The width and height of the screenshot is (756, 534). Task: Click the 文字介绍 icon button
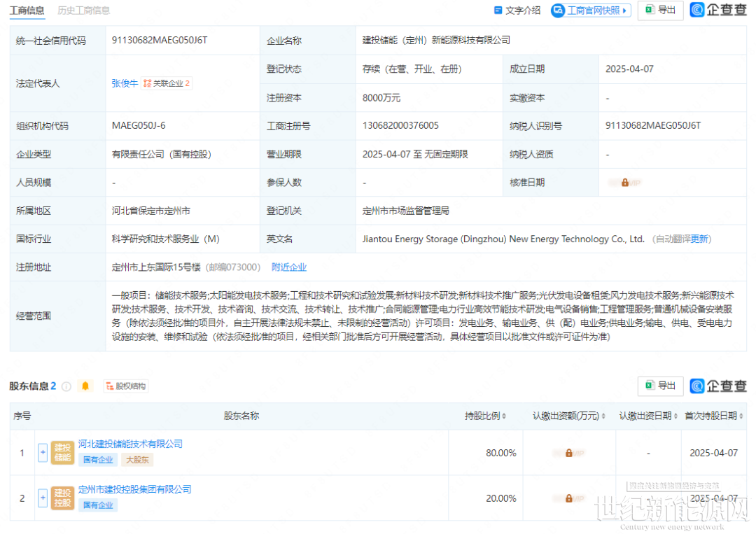point(517,10)
